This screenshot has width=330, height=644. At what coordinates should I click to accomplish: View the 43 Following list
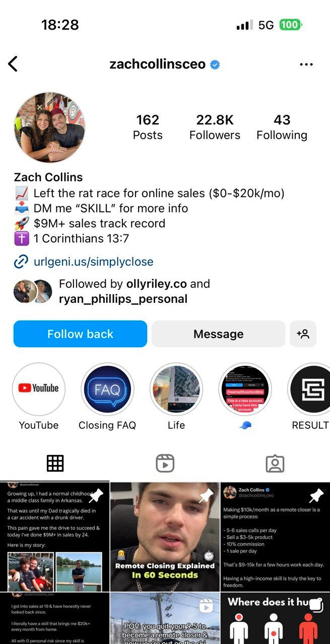click(282, 127)
